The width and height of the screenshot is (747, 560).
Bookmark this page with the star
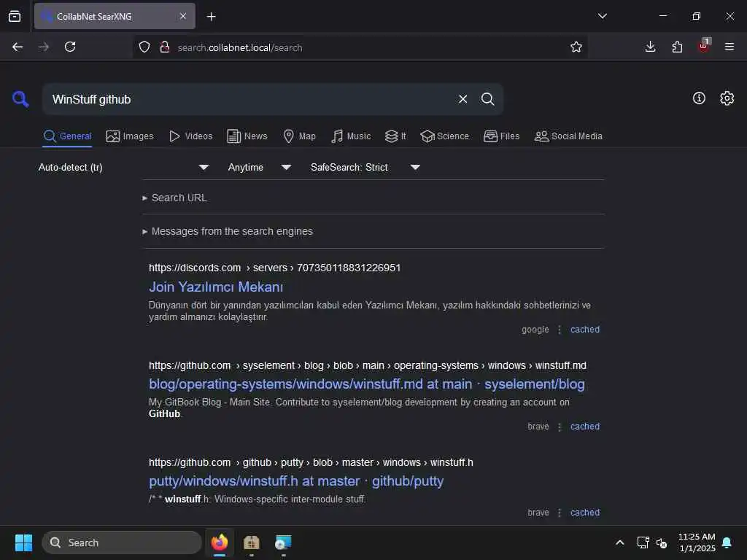[576, 47]
